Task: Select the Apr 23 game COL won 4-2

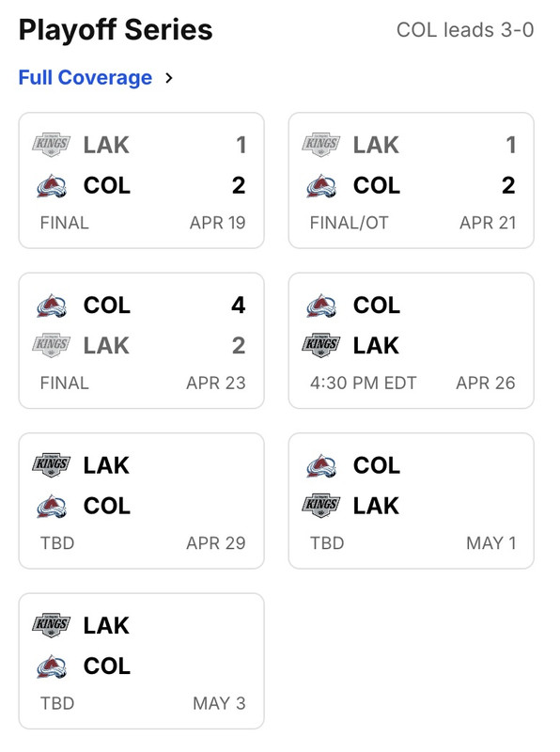Action: pos(141,339)
